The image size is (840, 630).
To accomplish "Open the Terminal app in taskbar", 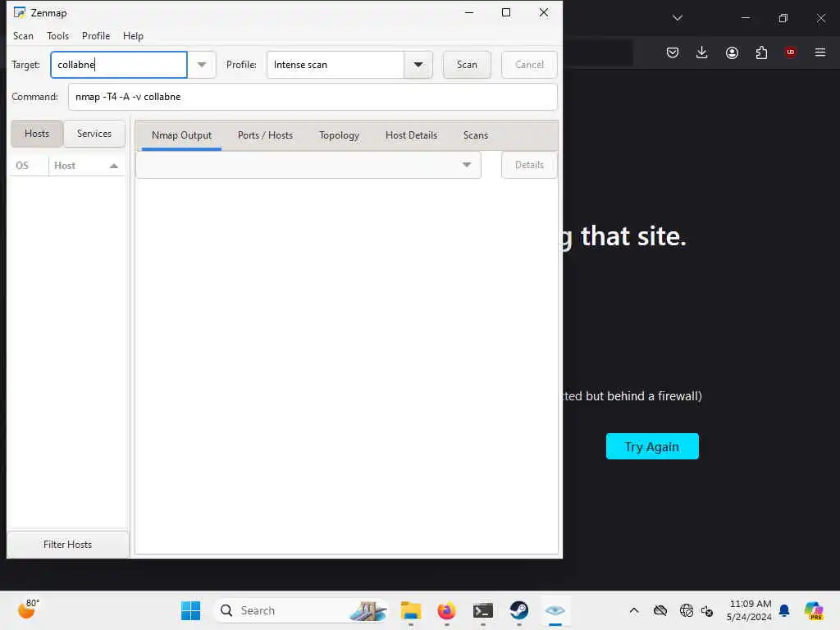I will (x=482, y=610).
